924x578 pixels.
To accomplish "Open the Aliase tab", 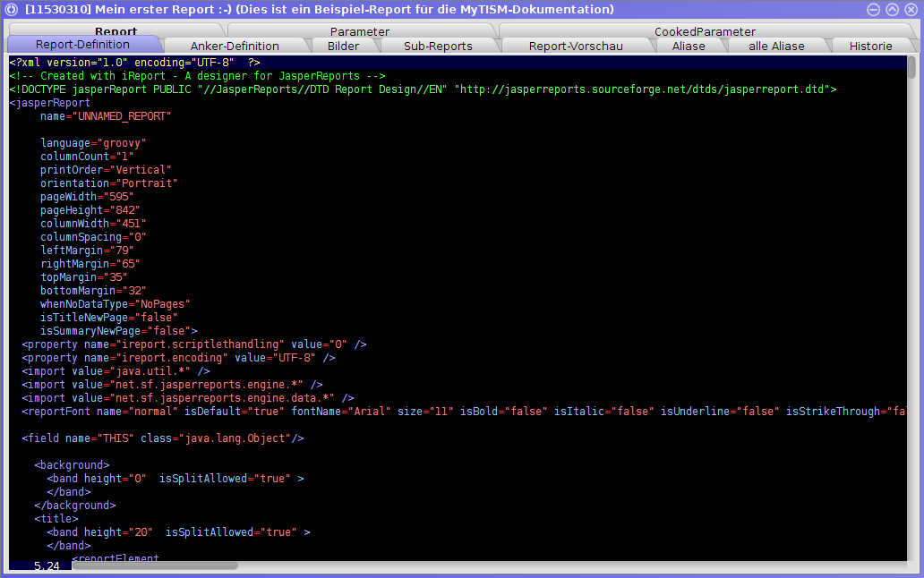I will pyautogui.click(x=689, y=46).
